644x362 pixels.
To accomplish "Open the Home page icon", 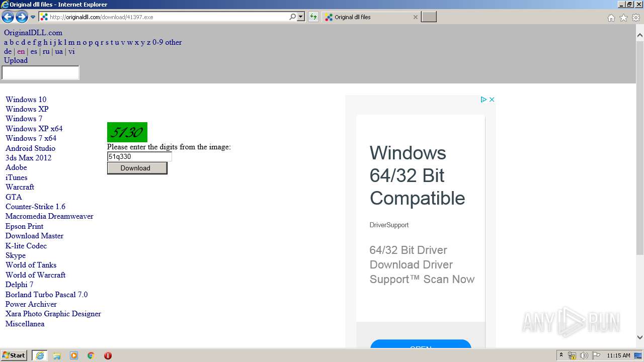I will 611,18.
